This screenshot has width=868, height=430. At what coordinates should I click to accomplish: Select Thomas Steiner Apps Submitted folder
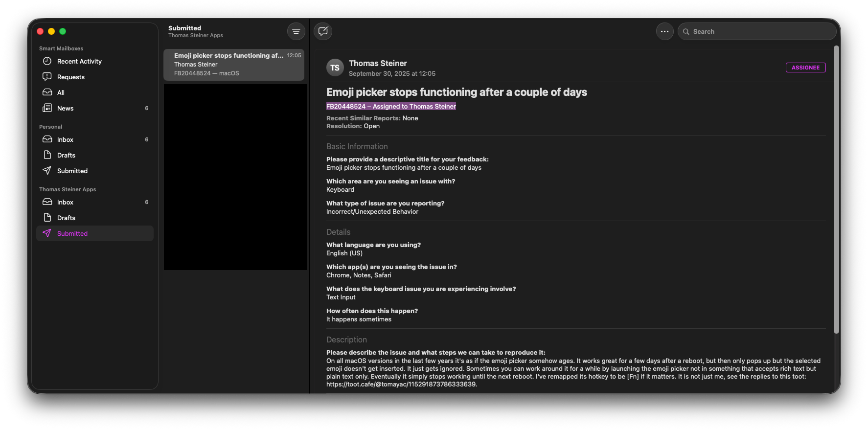pyautogui.click(x=72, y=233)
